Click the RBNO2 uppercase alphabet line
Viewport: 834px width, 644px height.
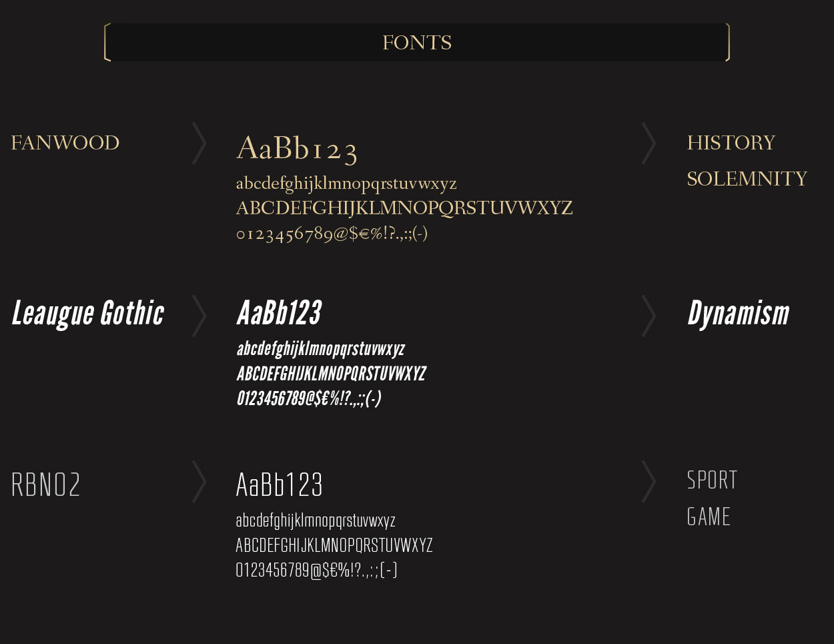[334, 545]
